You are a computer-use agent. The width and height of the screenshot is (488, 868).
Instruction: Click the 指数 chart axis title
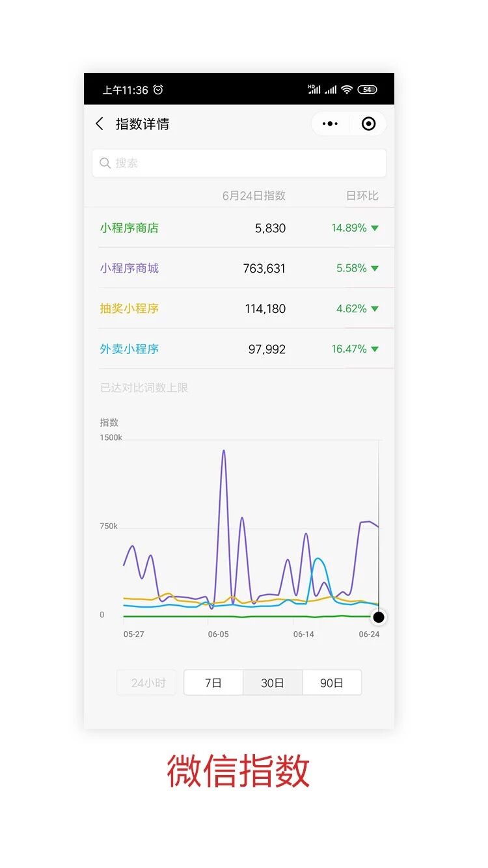[x=109, y=422]
